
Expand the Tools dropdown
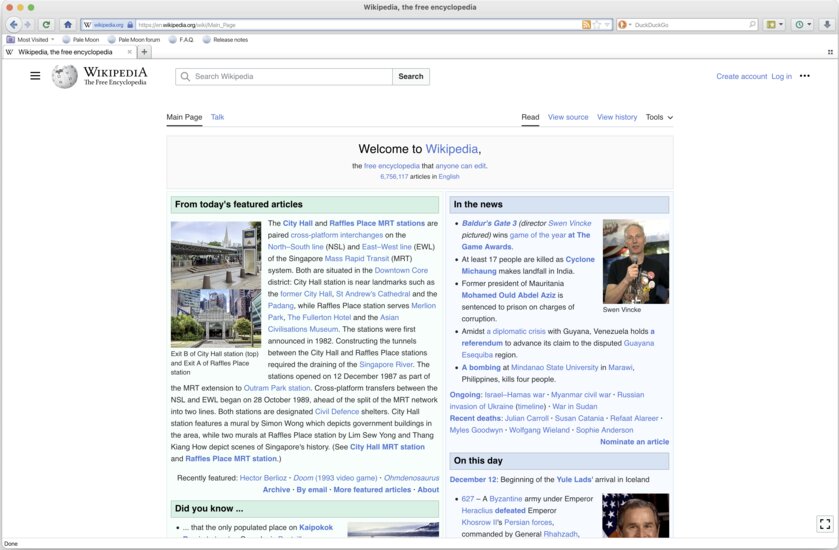tap(659, 117)
